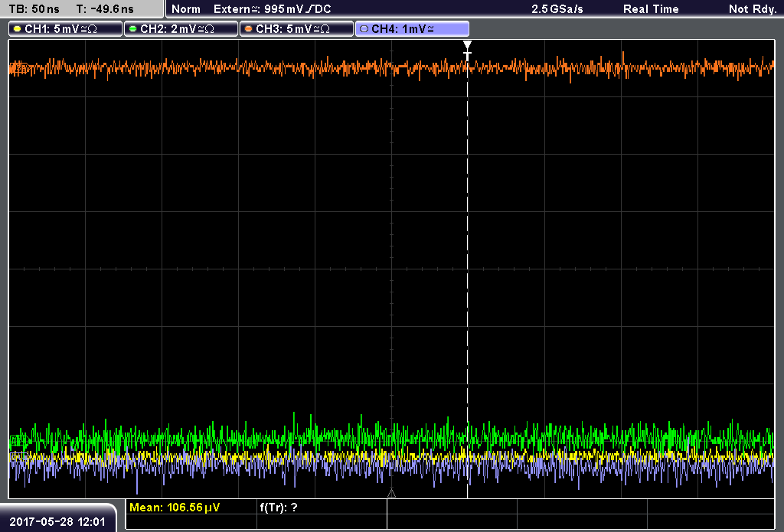The width and height of the screenshot is (784, 532).
Task: Click the green CH2 indicator dot
Action: [133, 29]
